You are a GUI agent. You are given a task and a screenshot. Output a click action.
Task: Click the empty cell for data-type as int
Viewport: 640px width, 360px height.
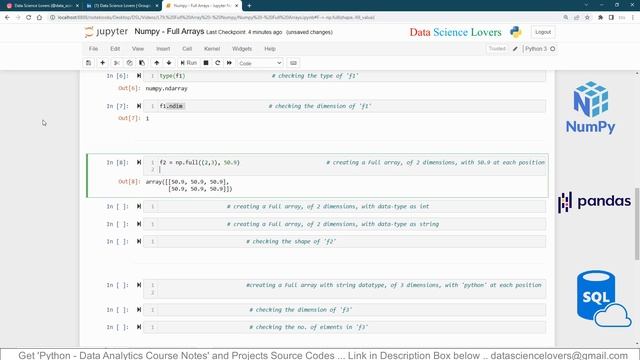coord(344,207)
